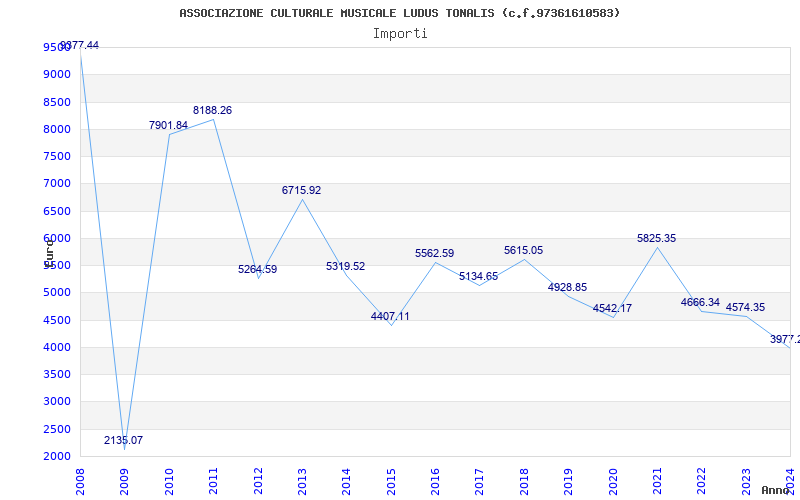Click x-axis year 2014
Viewport: 800px width, 500px height.
(x=346, y=482)
